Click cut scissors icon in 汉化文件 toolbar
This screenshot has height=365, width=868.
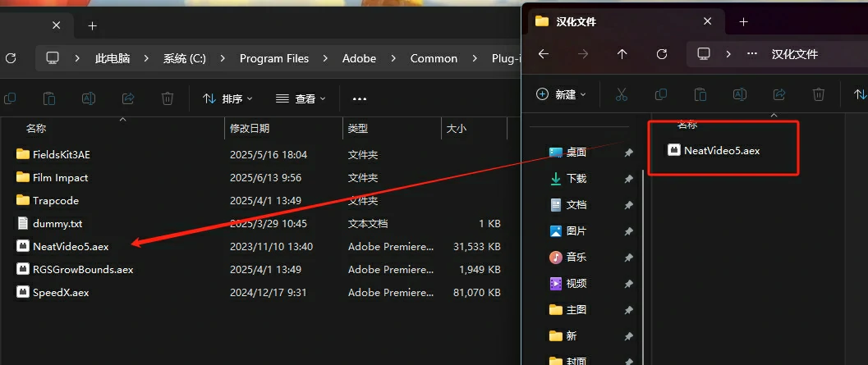coord(621,94)
